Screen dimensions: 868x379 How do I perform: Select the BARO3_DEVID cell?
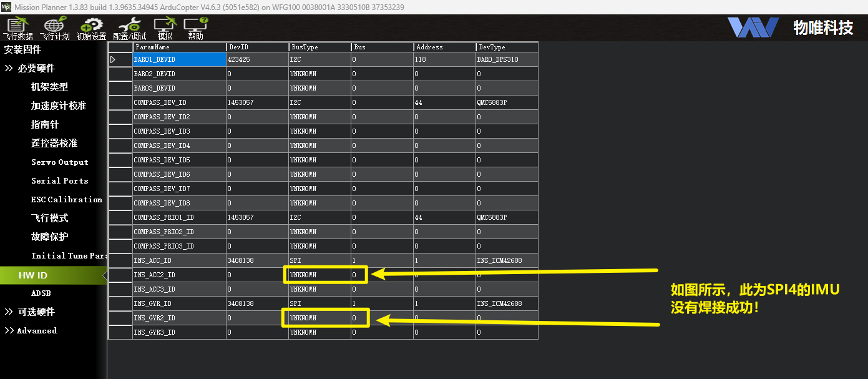(179, 88)
